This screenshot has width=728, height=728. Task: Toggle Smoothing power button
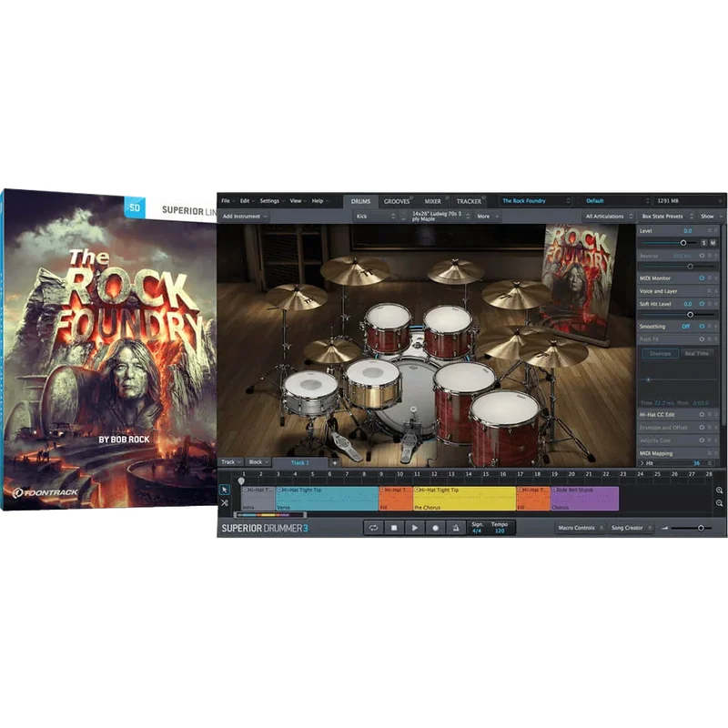702,327
